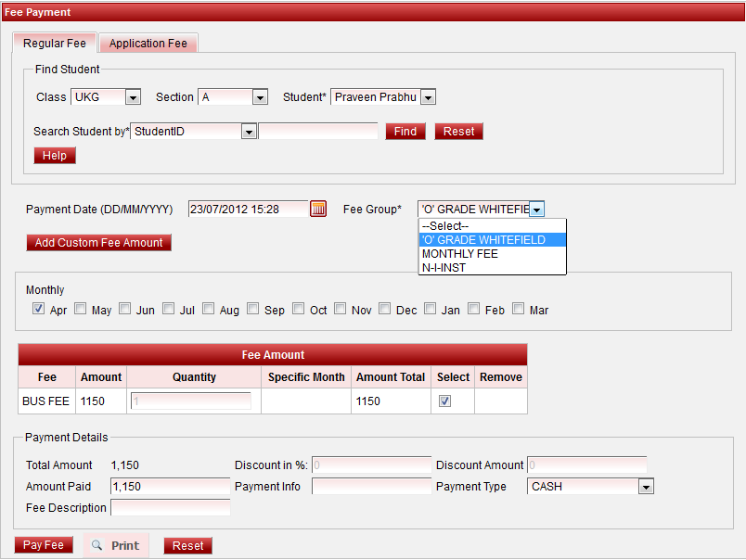746x560 pixels.
Task: Click the Print magnifier icon
Action: (x=96, y=545)
